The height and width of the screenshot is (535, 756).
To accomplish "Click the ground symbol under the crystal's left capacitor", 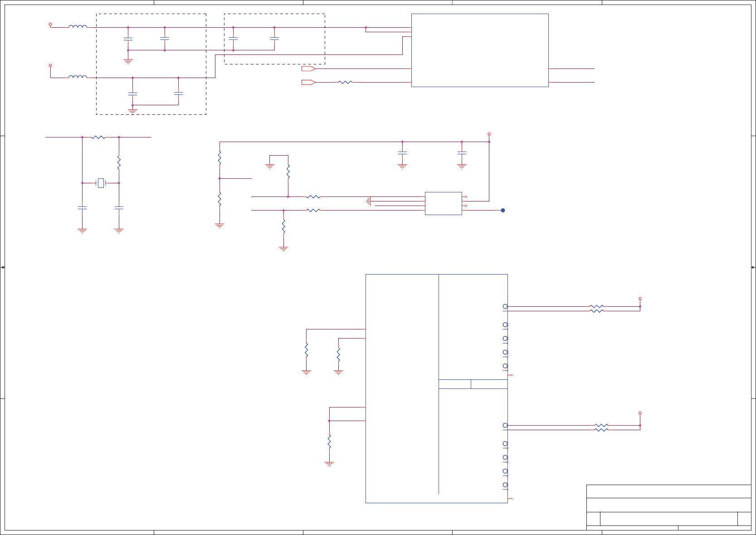I will 82,231.
